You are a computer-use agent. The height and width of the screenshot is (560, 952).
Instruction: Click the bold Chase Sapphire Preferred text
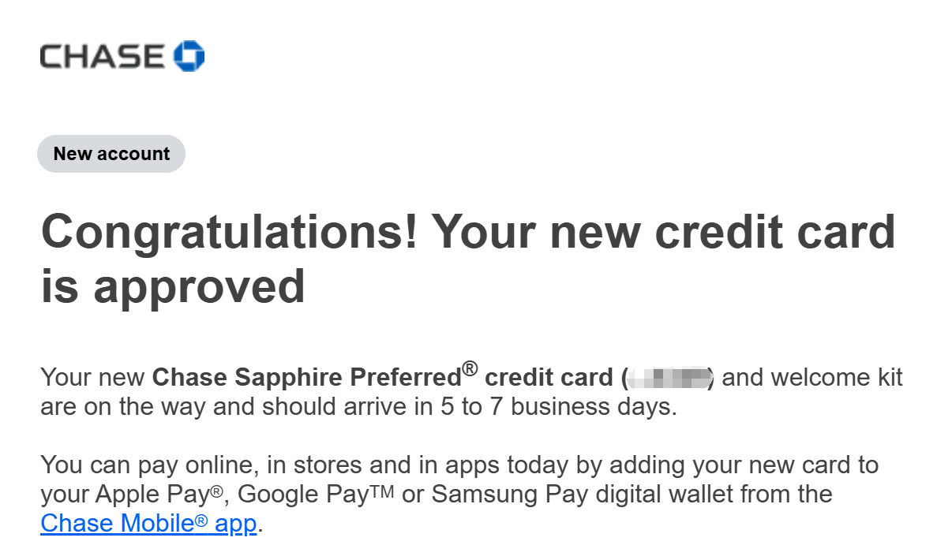(306, 378)
